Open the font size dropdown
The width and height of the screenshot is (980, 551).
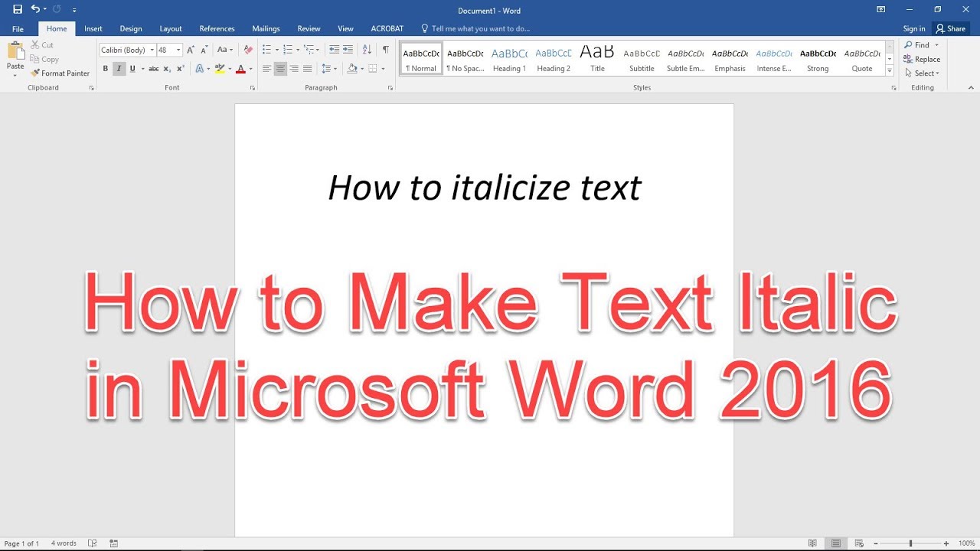pyautogui.click(x=178, y=50)
